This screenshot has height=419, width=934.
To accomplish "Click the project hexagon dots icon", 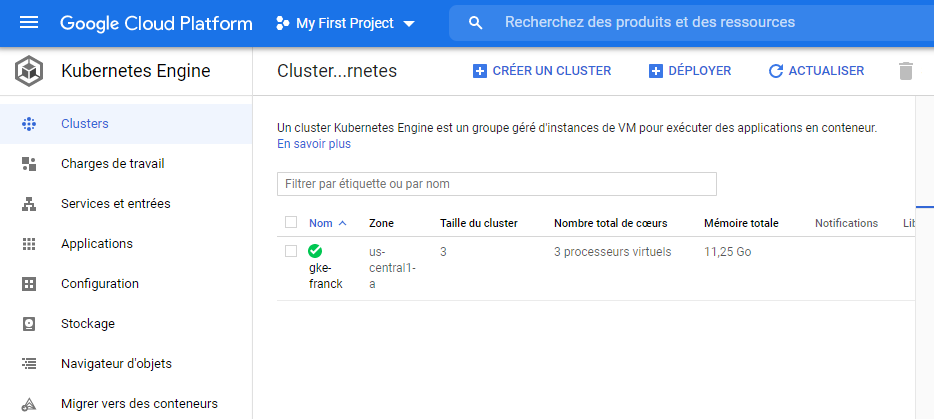I will (282, 23).
